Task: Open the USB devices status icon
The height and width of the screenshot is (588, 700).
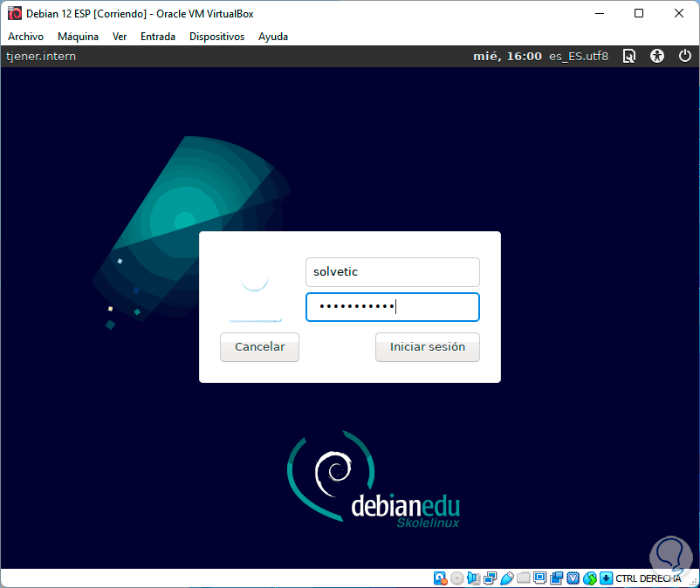Action: [507, 578]
